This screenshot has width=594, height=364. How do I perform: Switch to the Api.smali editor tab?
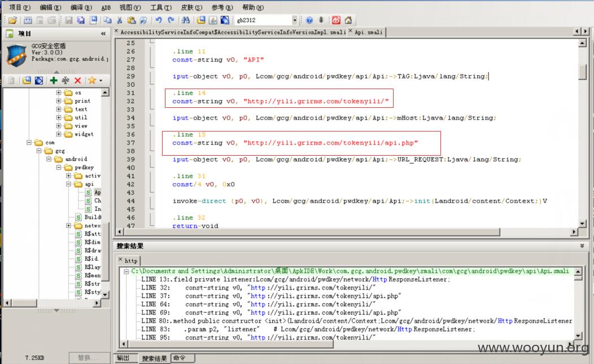pyautogui.click(x=368, y=33)
